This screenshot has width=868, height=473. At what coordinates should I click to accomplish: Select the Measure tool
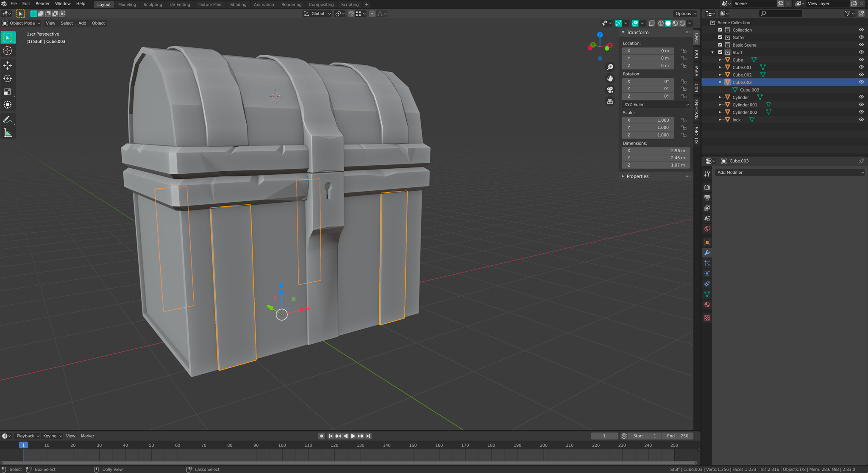pos(8,134)
